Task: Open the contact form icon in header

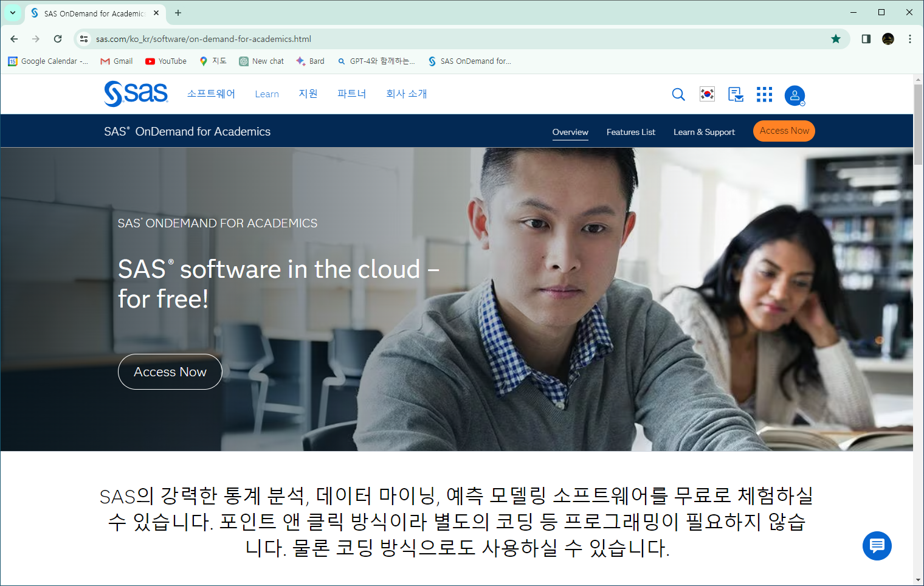Action: point(736,94)
